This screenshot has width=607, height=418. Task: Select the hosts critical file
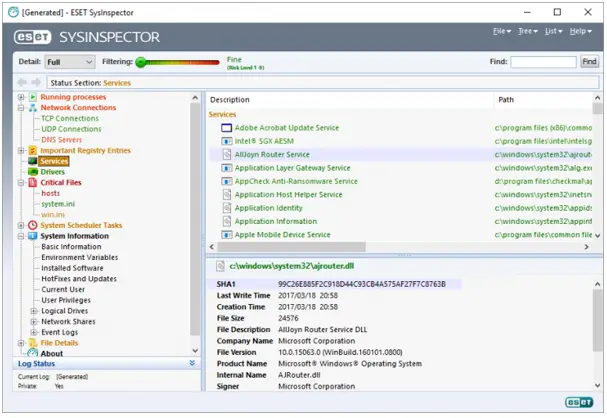point(51,193)
